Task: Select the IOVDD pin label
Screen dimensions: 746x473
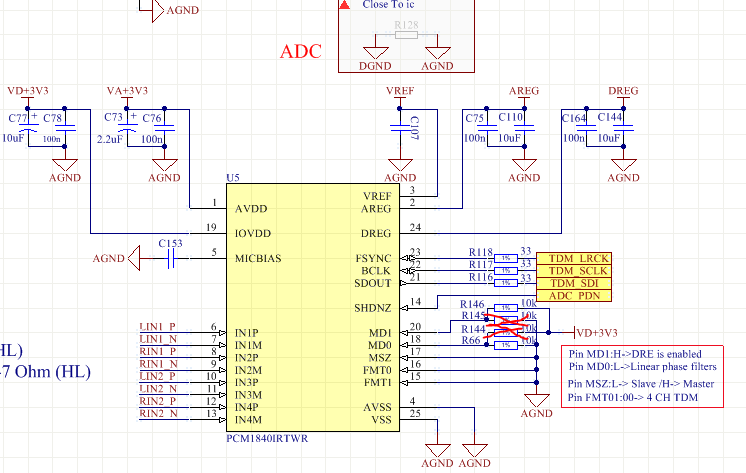Action: coord(253,234)
